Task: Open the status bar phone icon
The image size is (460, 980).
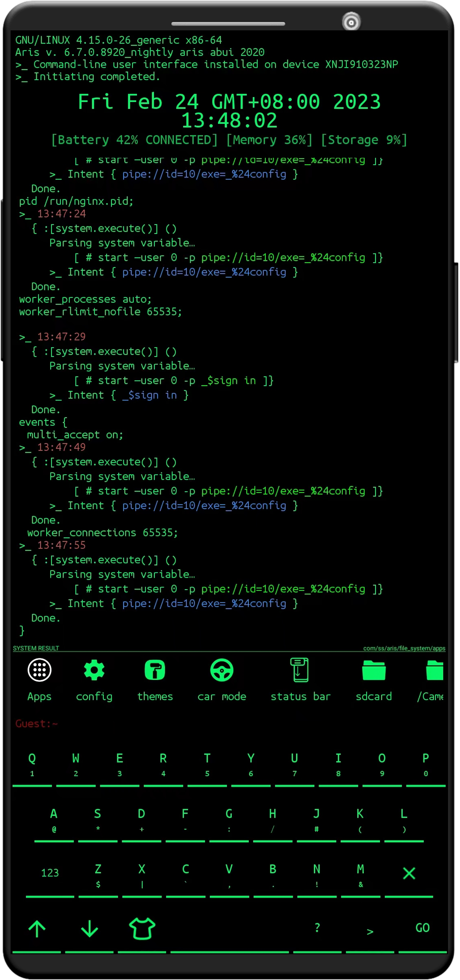Action: (299, 670)
